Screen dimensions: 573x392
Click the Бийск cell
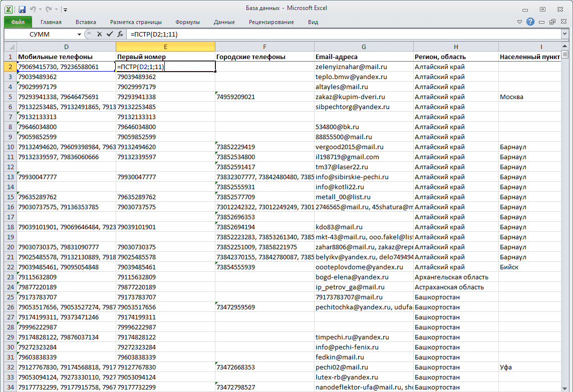(x=530, y=267)
